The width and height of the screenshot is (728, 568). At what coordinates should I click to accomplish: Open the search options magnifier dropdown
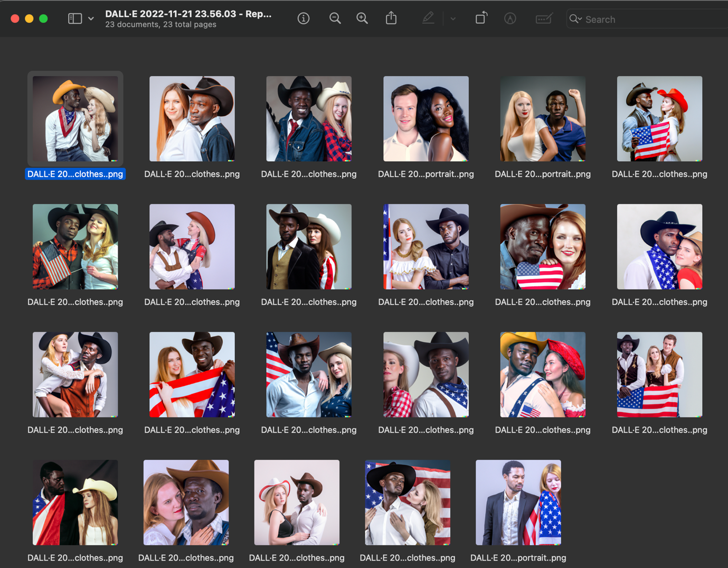(575, 19)
